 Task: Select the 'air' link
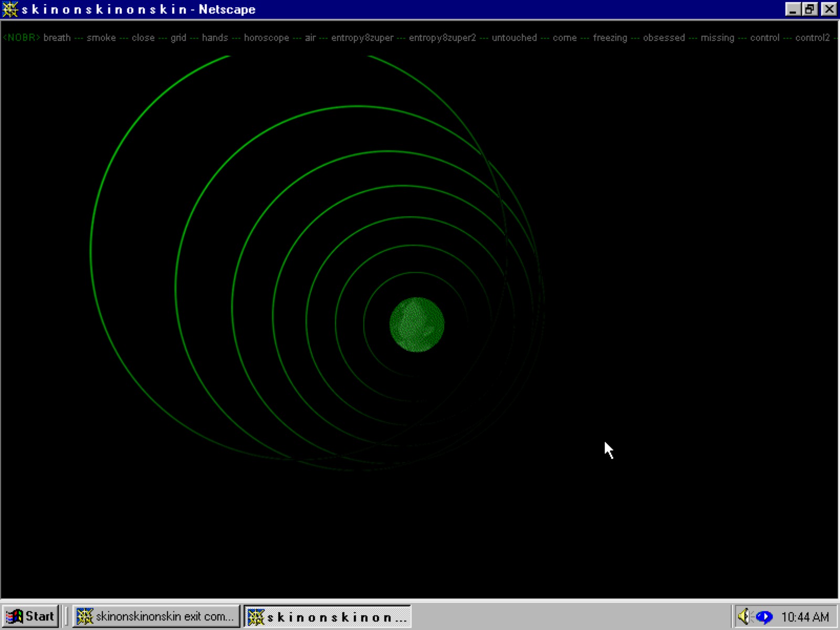tap(310, 38)
